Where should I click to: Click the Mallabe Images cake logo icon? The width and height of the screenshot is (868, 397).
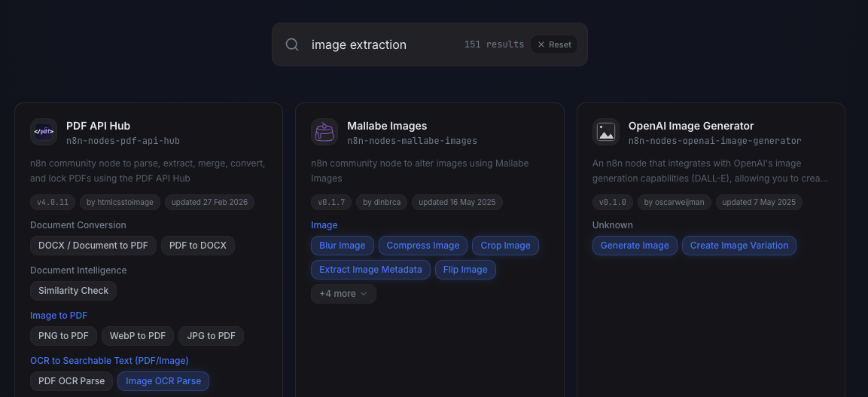coord(324,132)
